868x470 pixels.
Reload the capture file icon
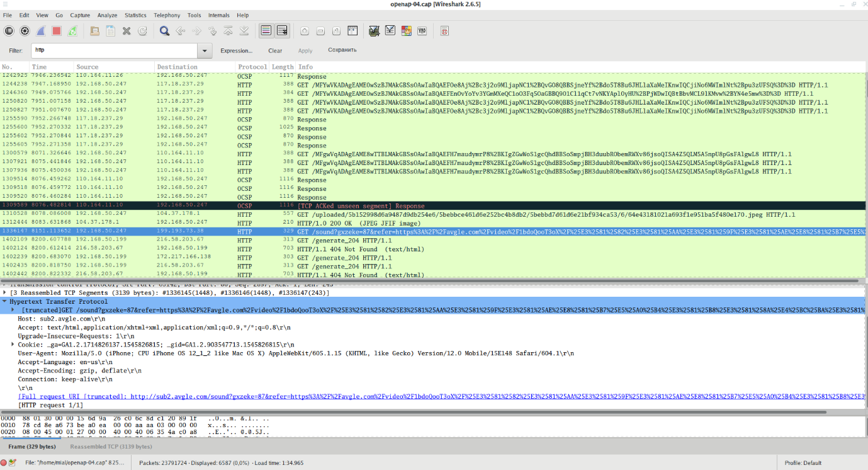142,30
